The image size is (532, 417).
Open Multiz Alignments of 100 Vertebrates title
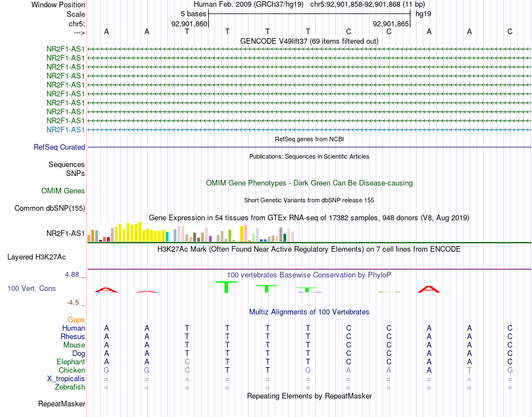point(309,312)
